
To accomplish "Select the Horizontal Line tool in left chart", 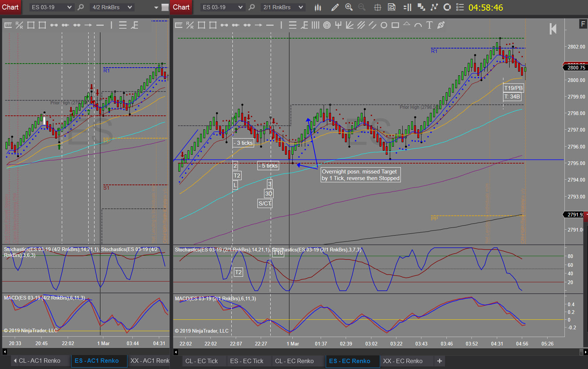I will tap(100, 25).
